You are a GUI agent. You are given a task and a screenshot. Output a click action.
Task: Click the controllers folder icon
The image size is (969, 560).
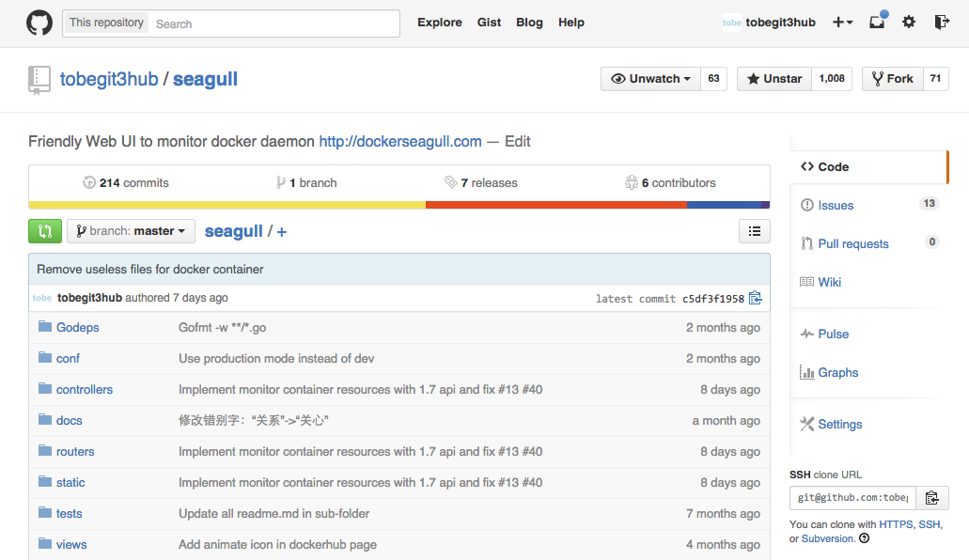coord(44,388)
